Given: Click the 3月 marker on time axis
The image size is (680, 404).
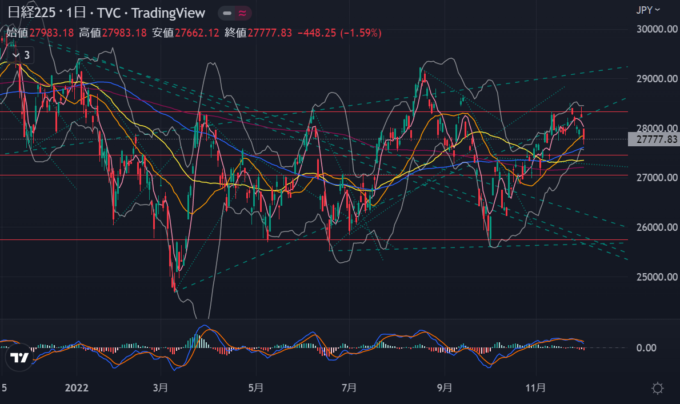Looking at the screenshot, I should [163, 387].
